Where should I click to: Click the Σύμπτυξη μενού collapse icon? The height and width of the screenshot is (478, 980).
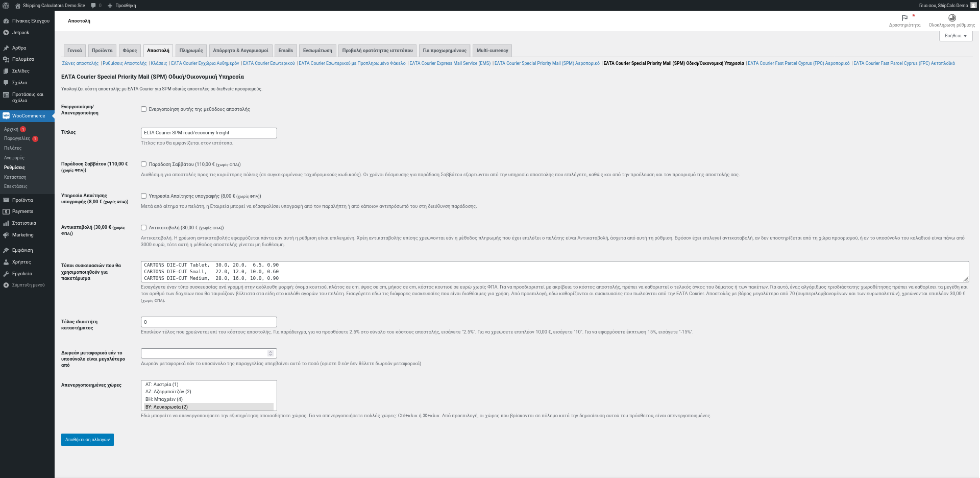coord(6,285)
